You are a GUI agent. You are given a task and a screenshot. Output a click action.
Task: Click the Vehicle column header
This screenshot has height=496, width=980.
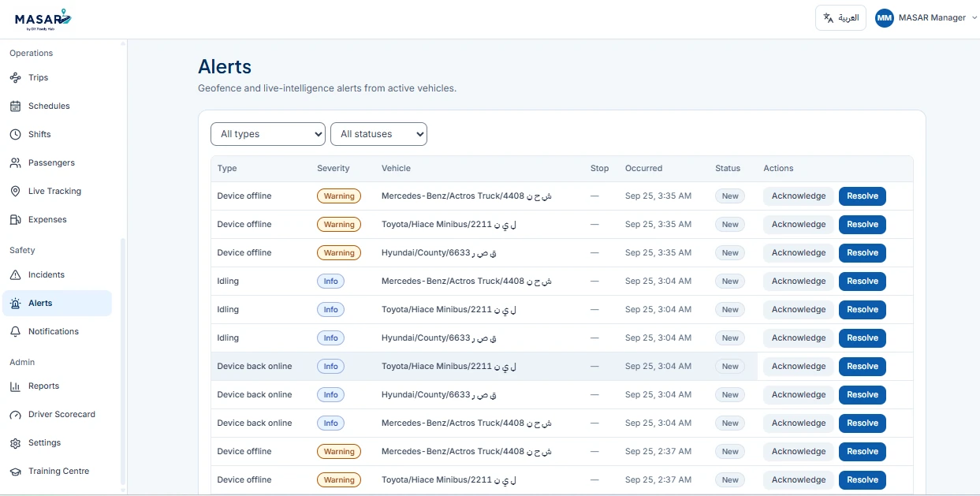pyautogui.click(x=396, y=168)
